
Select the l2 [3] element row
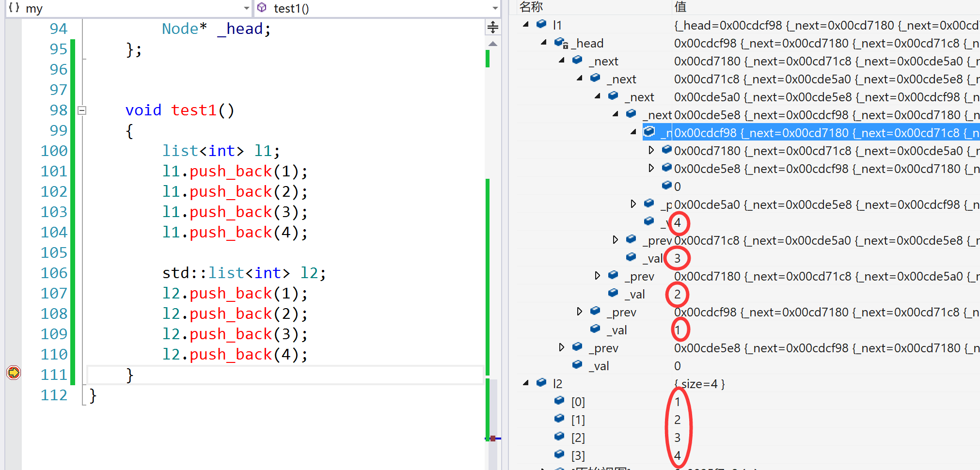[x=578, y=455]
